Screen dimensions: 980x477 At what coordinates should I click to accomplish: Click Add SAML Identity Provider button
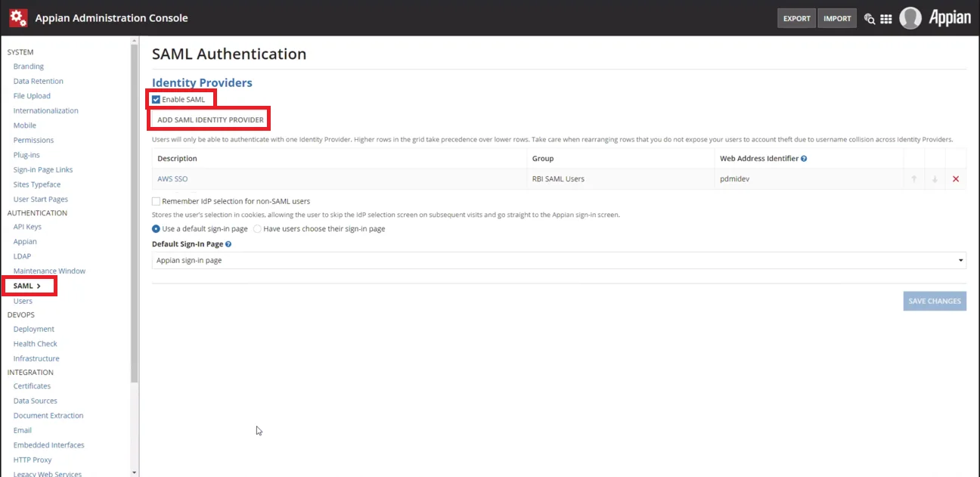coord(210,120)
